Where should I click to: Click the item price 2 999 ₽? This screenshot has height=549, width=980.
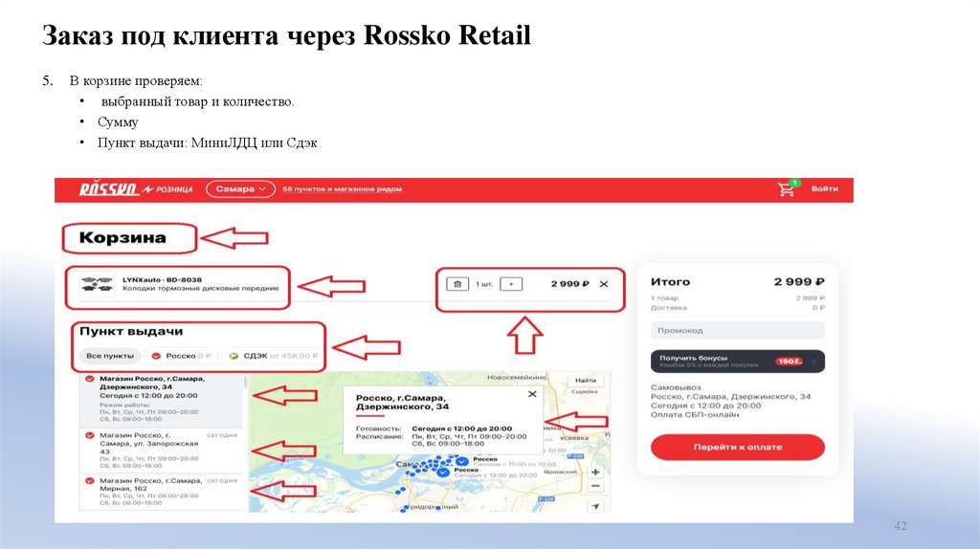tap(569, 284)
